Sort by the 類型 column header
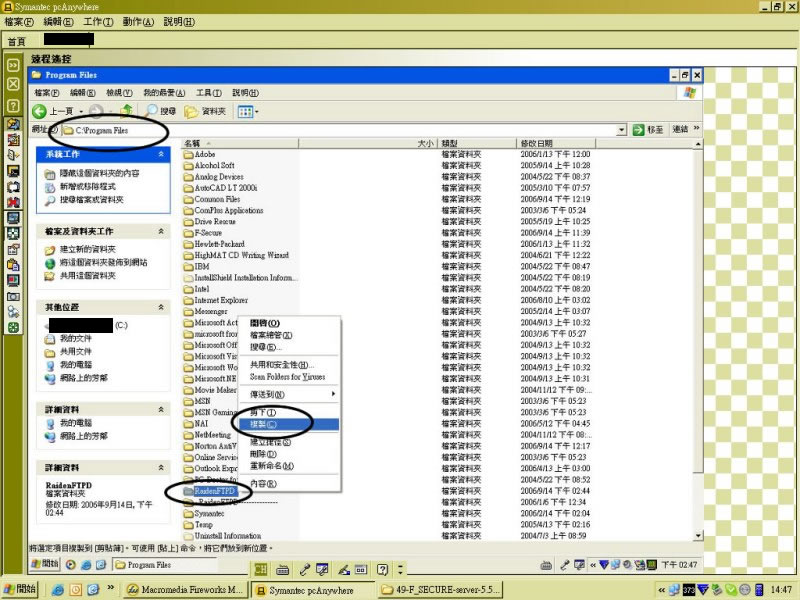Viewport: 800px width, 600px height. click(477, 143)
